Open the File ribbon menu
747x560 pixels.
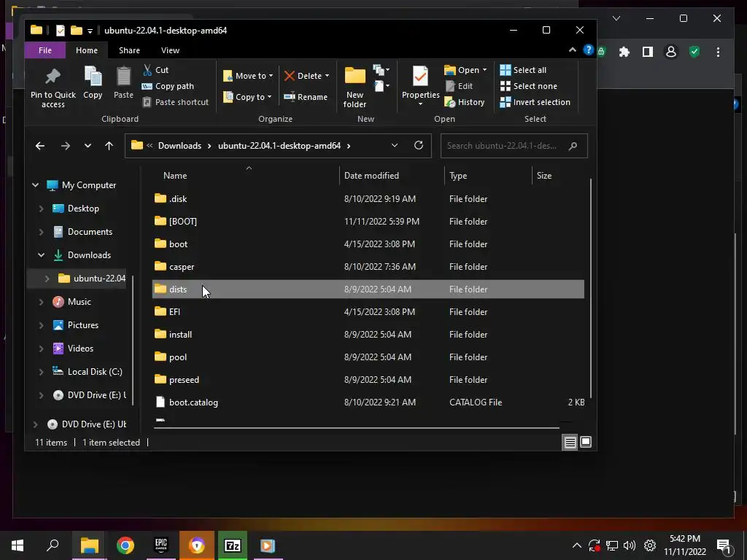(45, 50)
